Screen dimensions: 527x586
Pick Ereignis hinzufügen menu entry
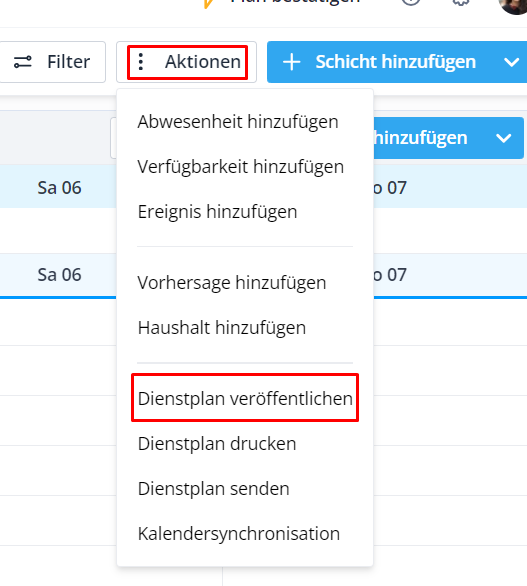218,212
